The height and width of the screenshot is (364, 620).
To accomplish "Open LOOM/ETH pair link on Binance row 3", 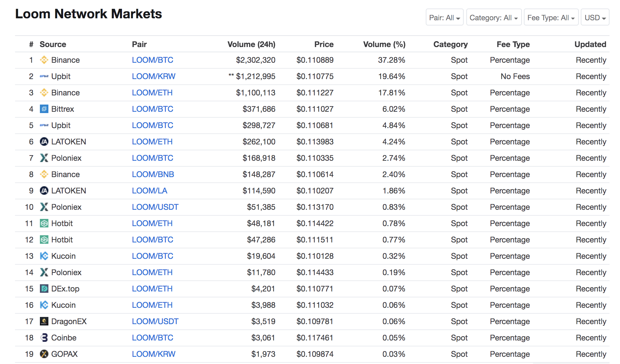I will click(x=152, y=92).
